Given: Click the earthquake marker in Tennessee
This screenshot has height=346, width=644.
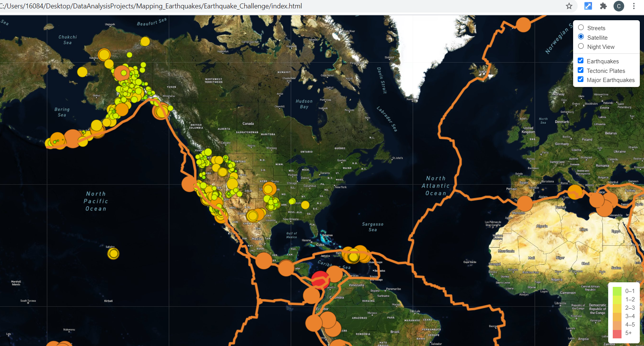Looking at the screenshot, I should coord(305,205).
